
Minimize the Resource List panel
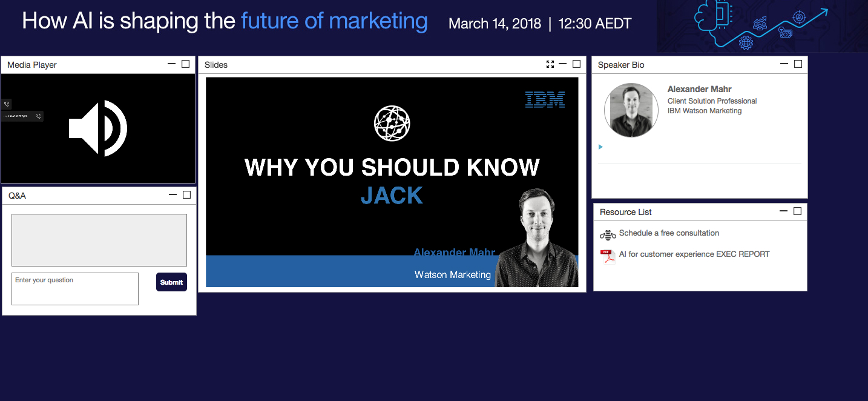pos(784,211)
